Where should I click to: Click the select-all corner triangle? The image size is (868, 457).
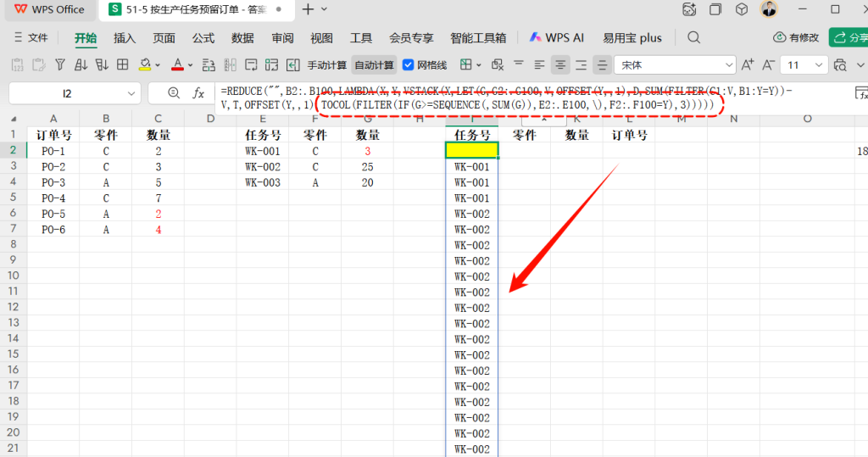point(14,119)
